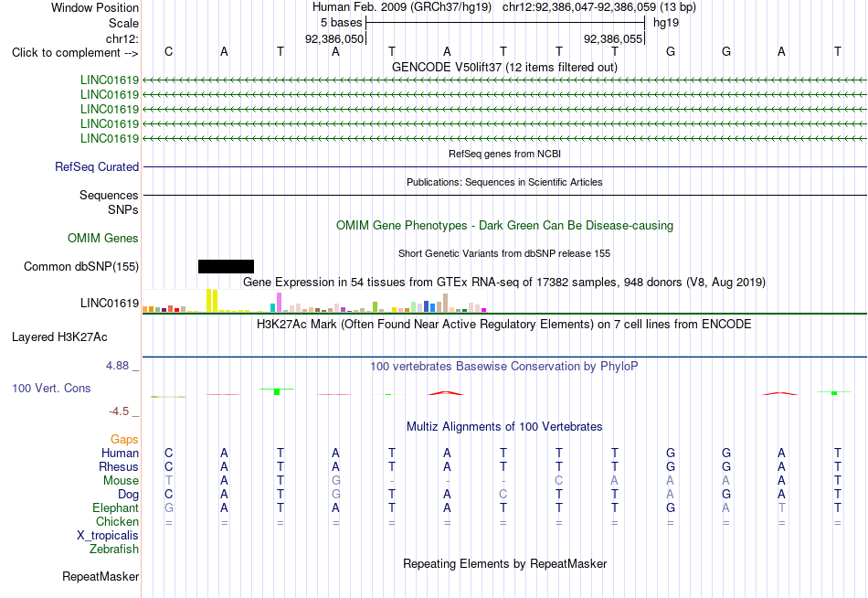
Task: Click 'Gene Expression in 54 tissues from GTEx' title
Action: click(503, 283)
